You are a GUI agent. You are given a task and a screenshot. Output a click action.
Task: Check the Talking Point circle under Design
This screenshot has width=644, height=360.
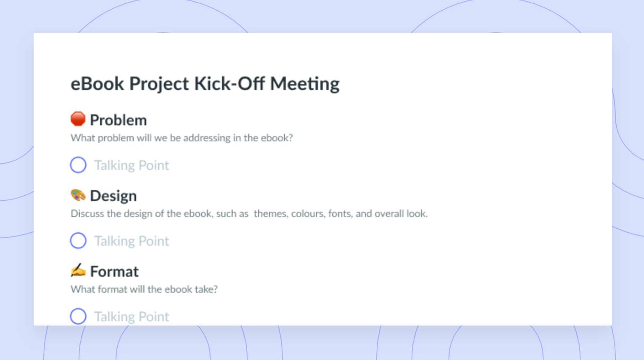pos(78,241)
